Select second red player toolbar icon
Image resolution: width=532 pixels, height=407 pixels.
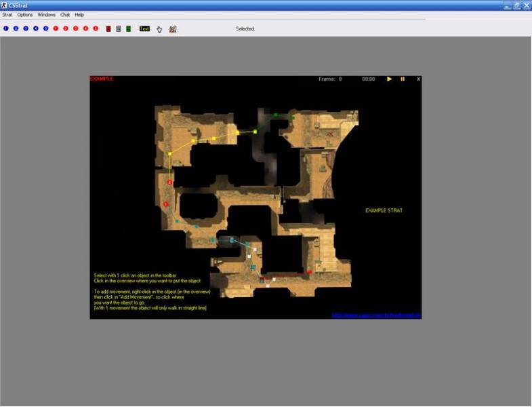pos(66,28)
